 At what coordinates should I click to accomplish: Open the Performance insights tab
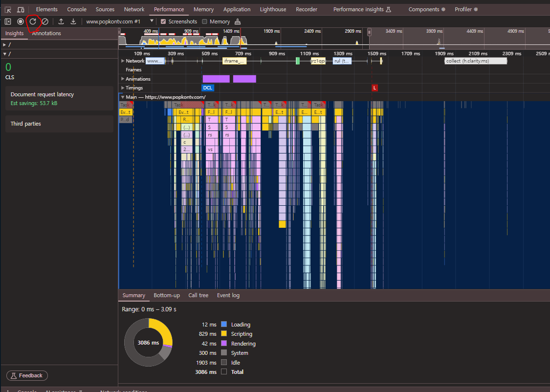coord(358,9)
